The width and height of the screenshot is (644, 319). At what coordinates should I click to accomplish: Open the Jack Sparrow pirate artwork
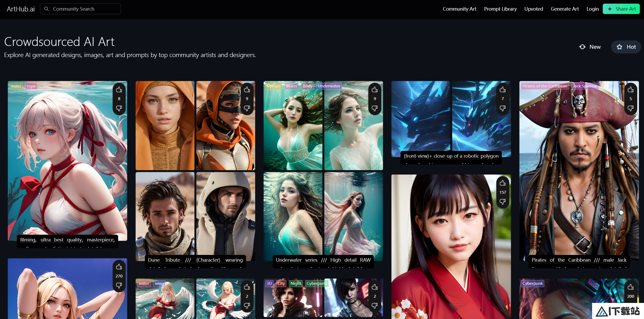pos(579,171)
